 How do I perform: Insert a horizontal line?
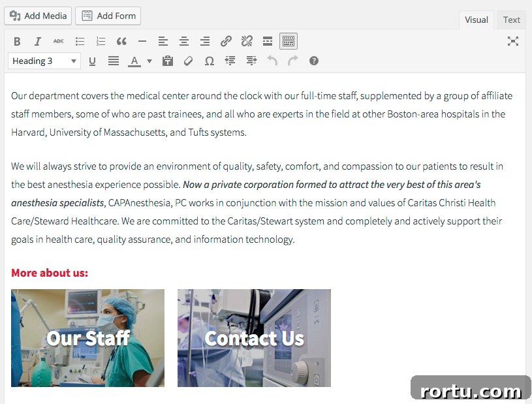coord(142,41)
